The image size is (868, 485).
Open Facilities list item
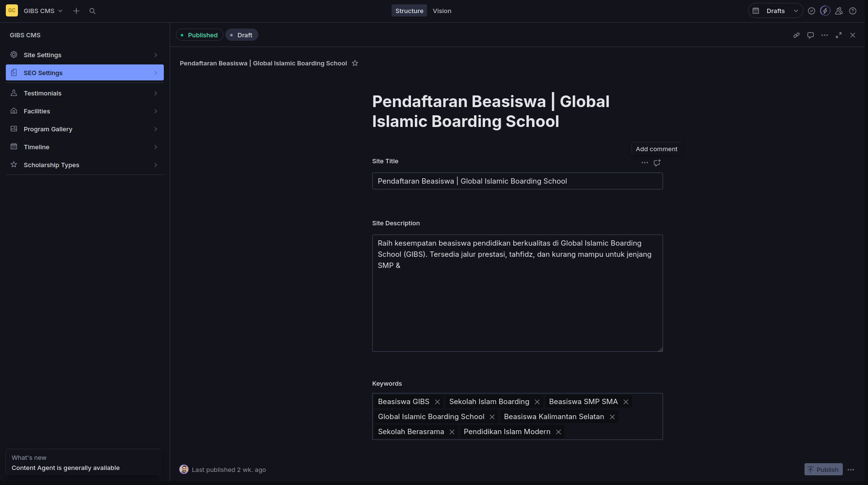(x=85, y=111)
